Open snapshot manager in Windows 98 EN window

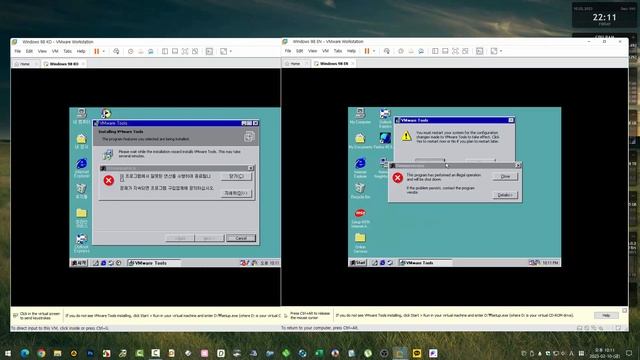(x=421, y=51)
